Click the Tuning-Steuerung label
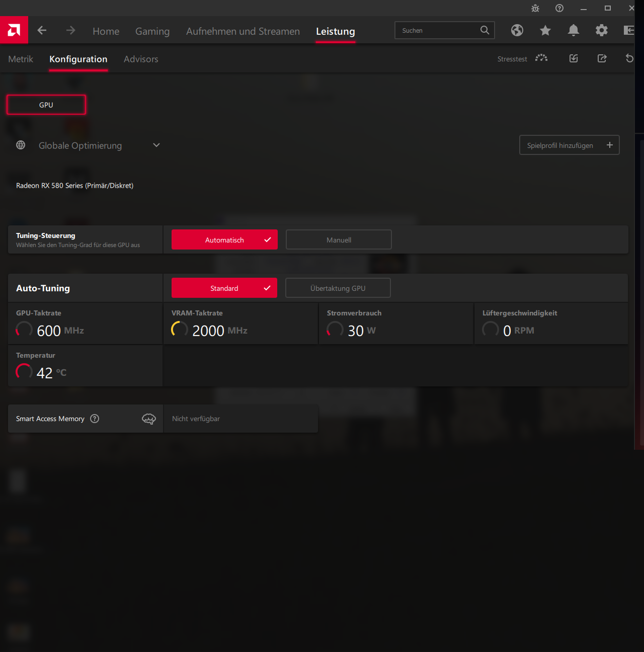This screenshot has height=652, width=644. [x=46, y=235]
